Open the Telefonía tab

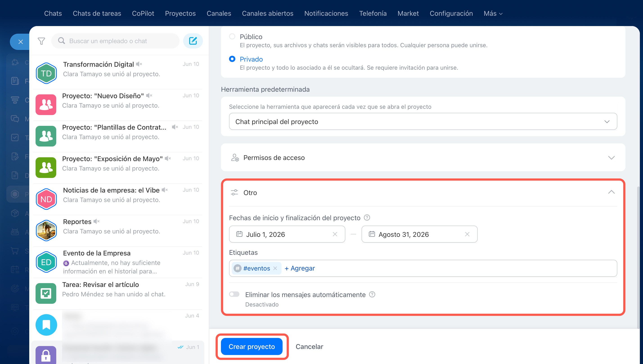click(x=373, y=13)
